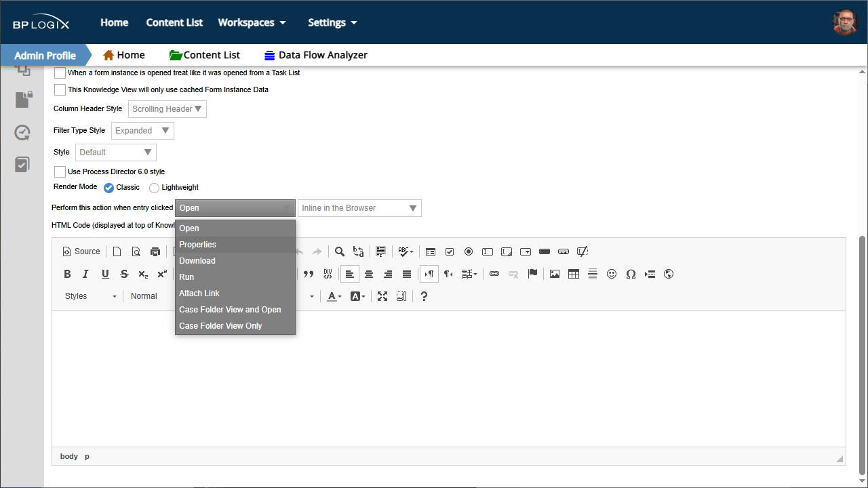The image size is (868, 488).
Task: Insert a Page Break icon
Action: pos(650,274)
